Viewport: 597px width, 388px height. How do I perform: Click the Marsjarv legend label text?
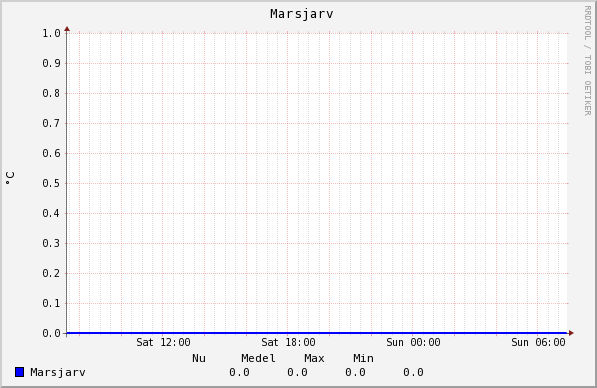click(58, 372)
